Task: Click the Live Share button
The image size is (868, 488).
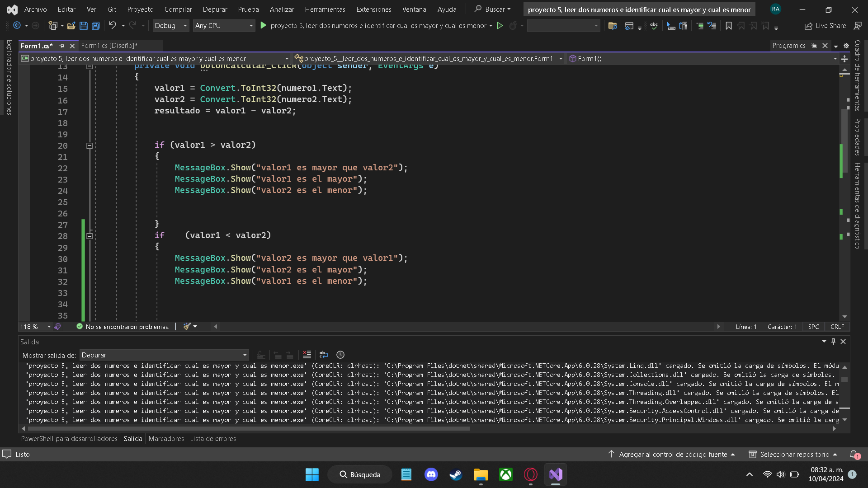Action: [825, 26]
